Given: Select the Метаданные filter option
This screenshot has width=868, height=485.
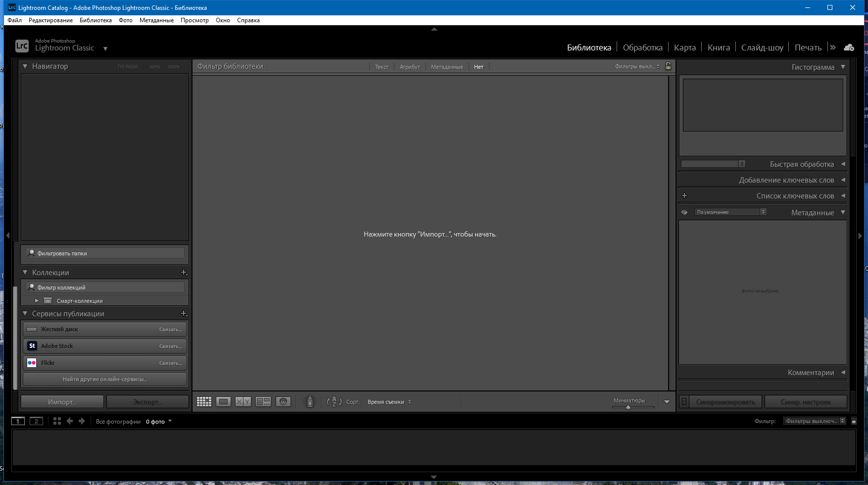Looking at the screenshot, I should (447, 67).
